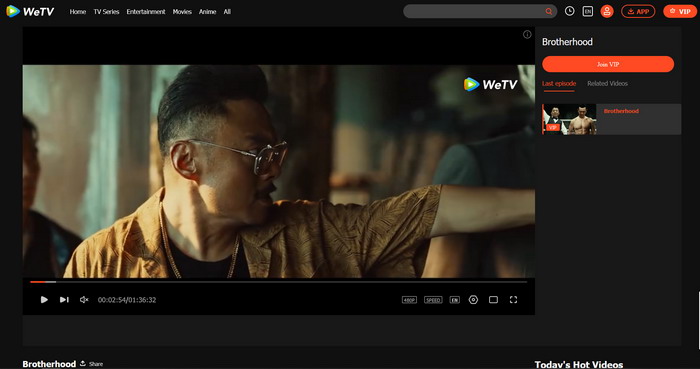
Task: Toggle theater mode view
Action: tap(493, 300)
